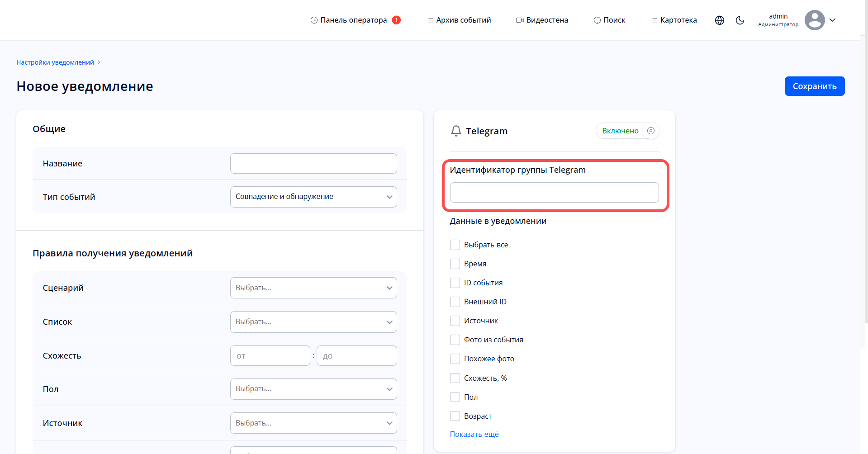Check the Фото из события checkbox
The width and height of the screenshot is (868, 454).
[x=455, y=340]
